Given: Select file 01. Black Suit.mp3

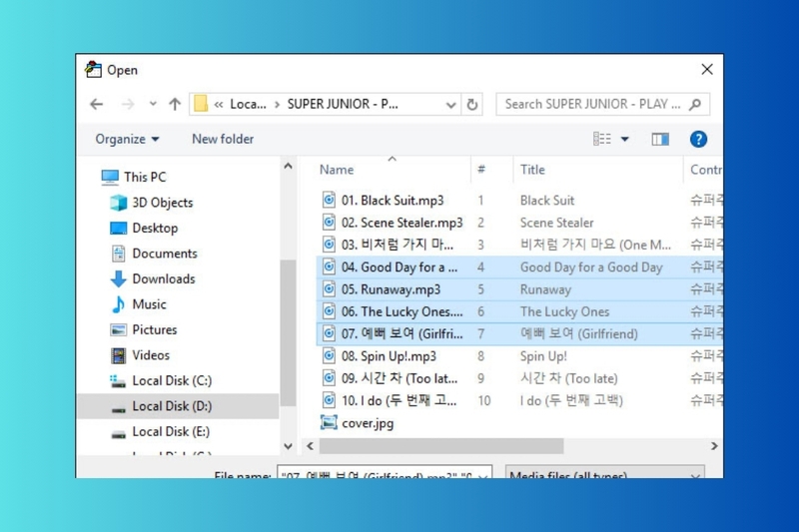Looking at the screenshot, I should pos(391,201).
